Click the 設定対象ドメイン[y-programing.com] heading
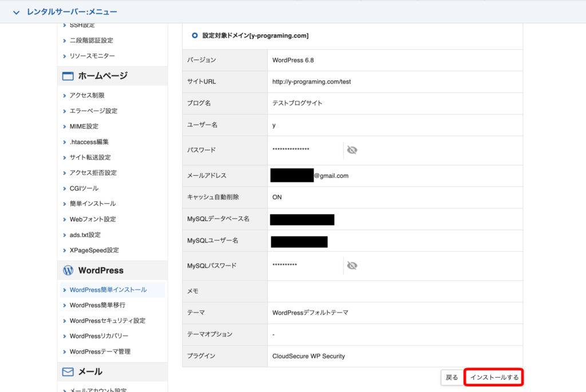Viewport: 586px width, 392px height. coord(256,36)
